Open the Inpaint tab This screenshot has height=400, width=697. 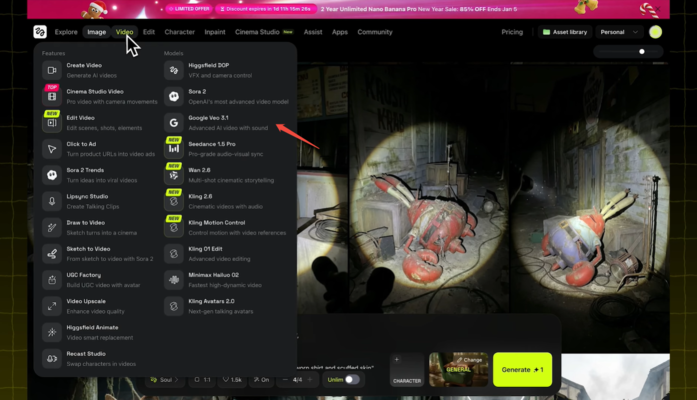tap(215, 32)
